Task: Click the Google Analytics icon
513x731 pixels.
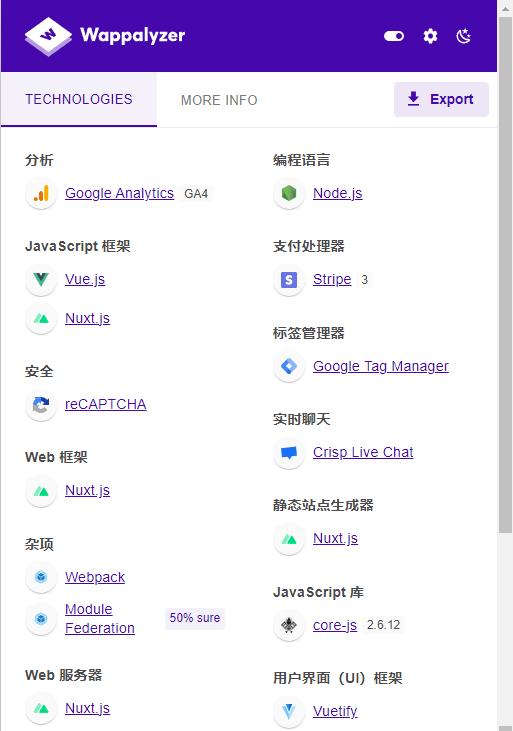Action: (x=41, y=193)
